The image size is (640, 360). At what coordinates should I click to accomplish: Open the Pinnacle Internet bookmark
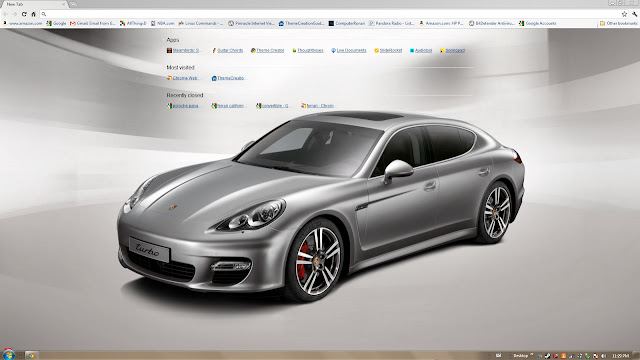(251, 23)
